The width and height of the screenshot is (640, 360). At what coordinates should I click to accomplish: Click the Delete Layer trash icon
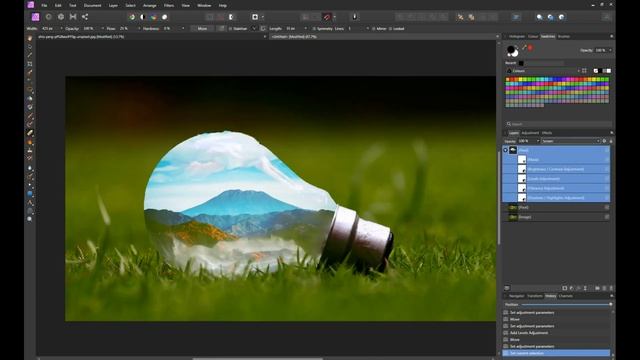tap(611, 288)
